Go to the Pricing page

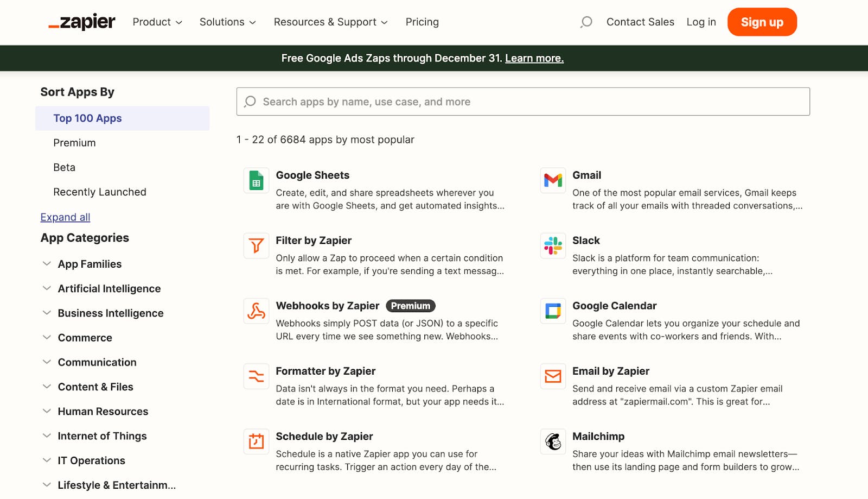point(422,22)
